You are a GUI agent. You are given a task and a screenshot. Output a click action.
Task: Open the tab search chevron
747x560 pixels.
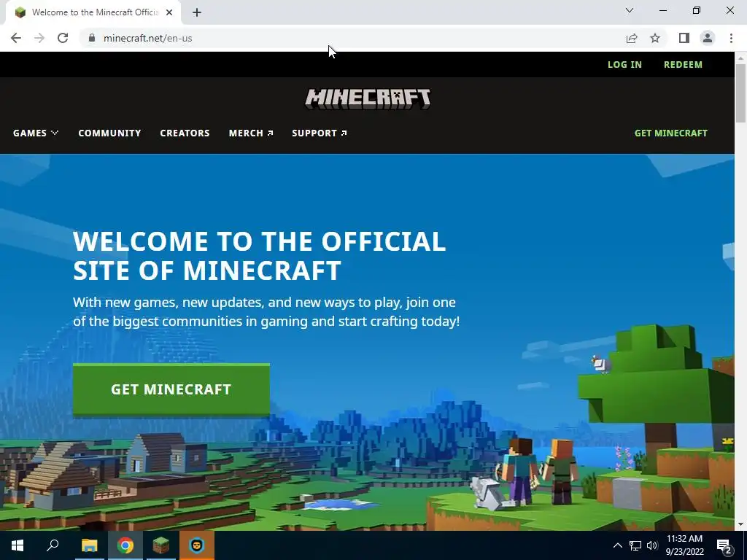pos(630,10)
